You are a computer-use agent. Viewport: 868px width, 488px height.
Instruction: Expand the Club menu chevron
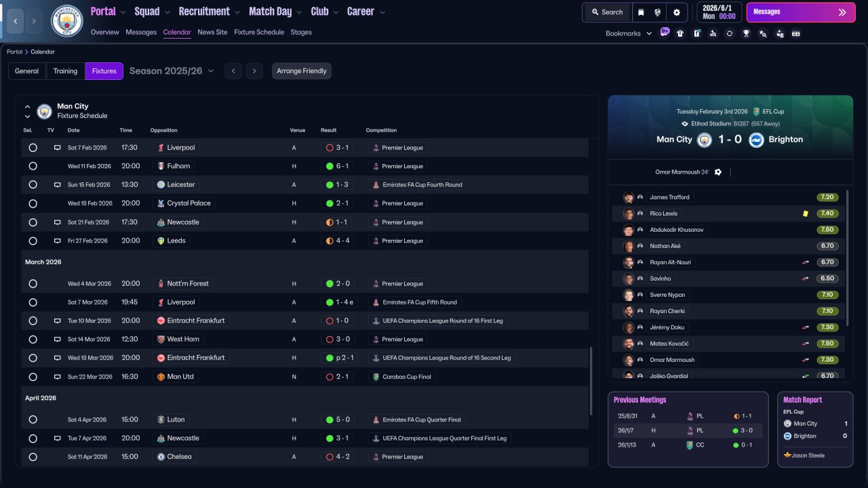coord(336,12)
